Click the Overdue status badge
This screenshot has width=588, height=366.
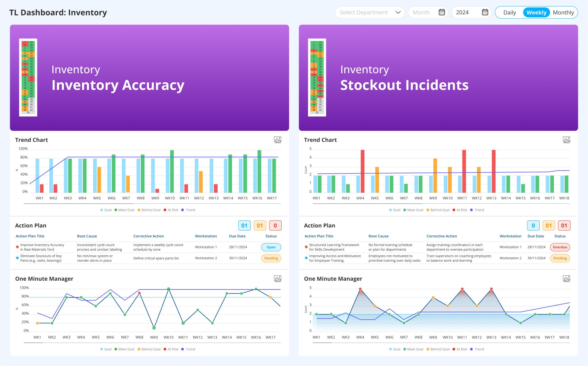560,247
